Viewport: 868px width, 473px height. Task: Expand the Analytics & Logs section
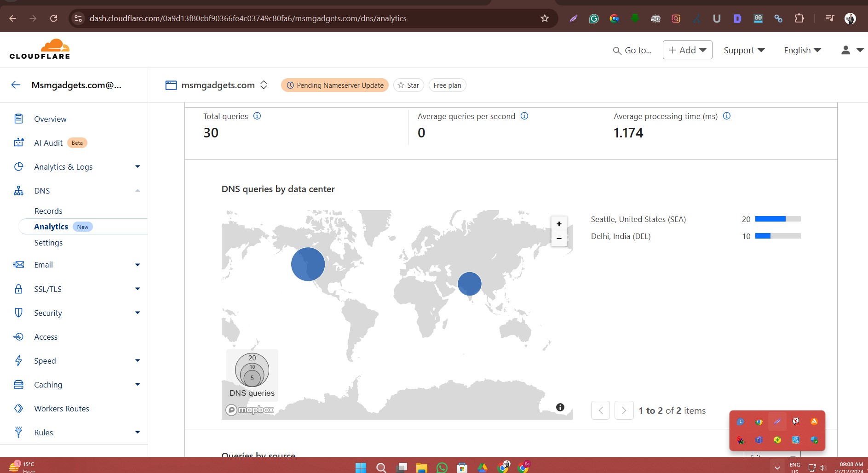(x=137, y=166)
